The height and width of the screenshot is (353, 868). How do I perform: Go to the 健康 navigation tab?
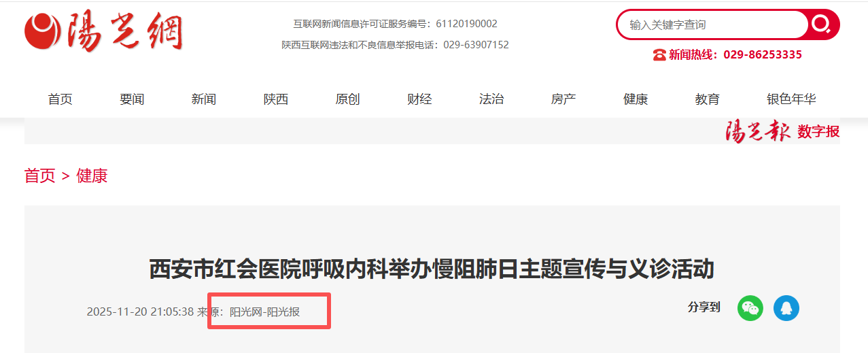tap(636, 99)
